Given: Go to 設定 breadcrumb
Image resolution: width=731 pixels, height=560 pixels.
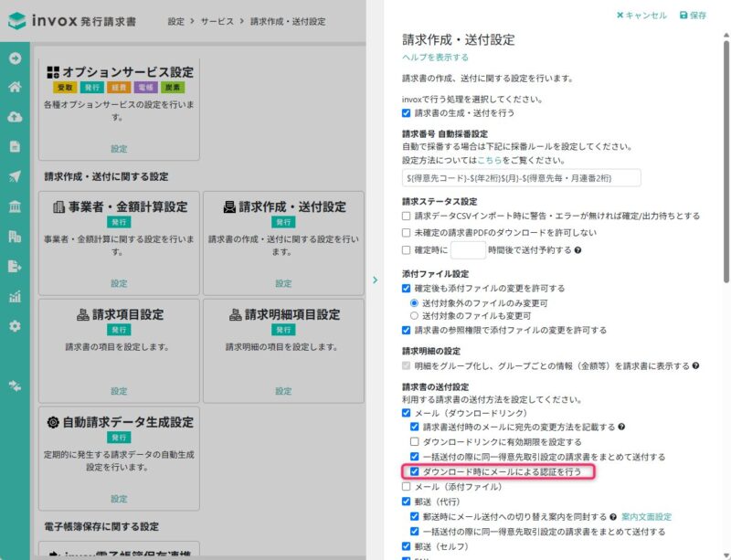Looking at the screenshot, I should (x=175, y=21).
